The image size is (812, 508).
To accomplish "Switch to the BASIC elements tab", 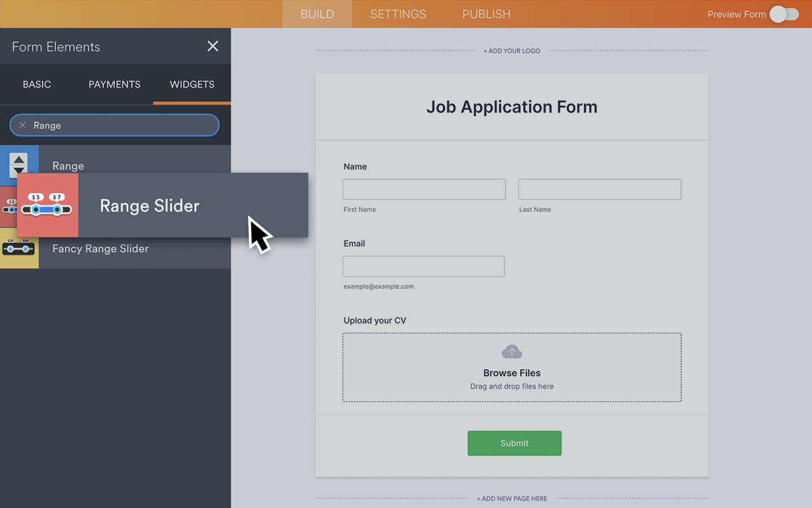I will (x=37, y=84).
